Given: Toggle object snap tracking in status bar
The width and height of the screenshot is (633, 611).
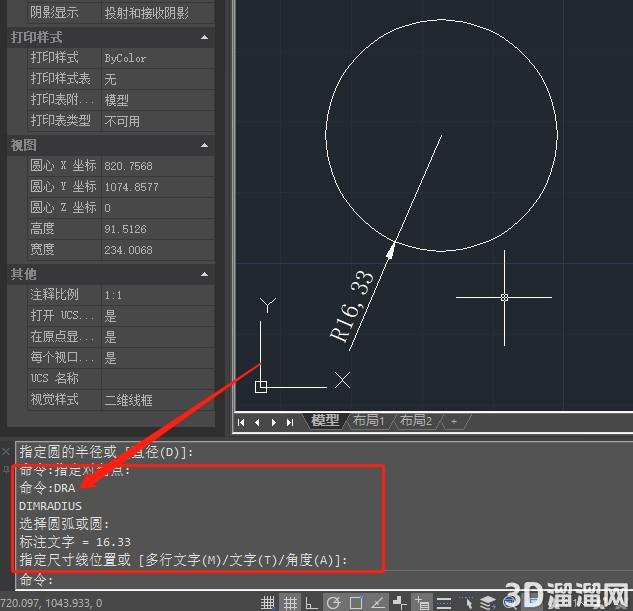Looking at the screenshot, I should pyautogui.click(x=378, y=603).
